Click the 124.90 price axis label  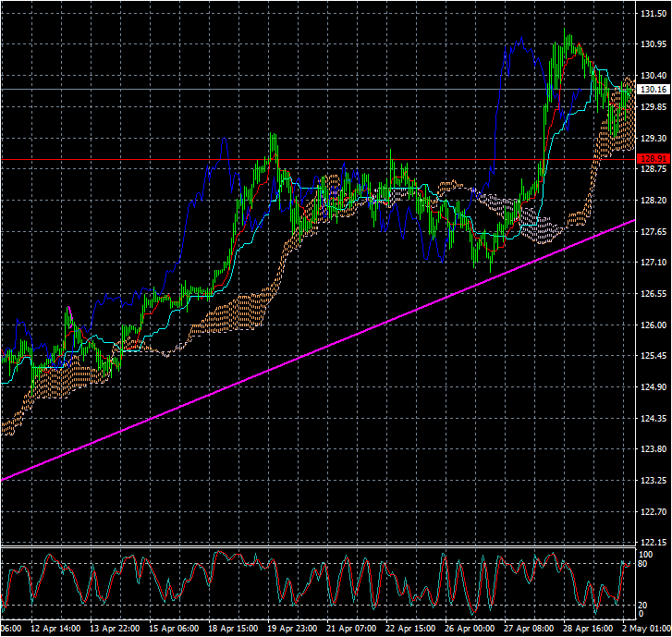pyautogui.click(x=654, y=387)
